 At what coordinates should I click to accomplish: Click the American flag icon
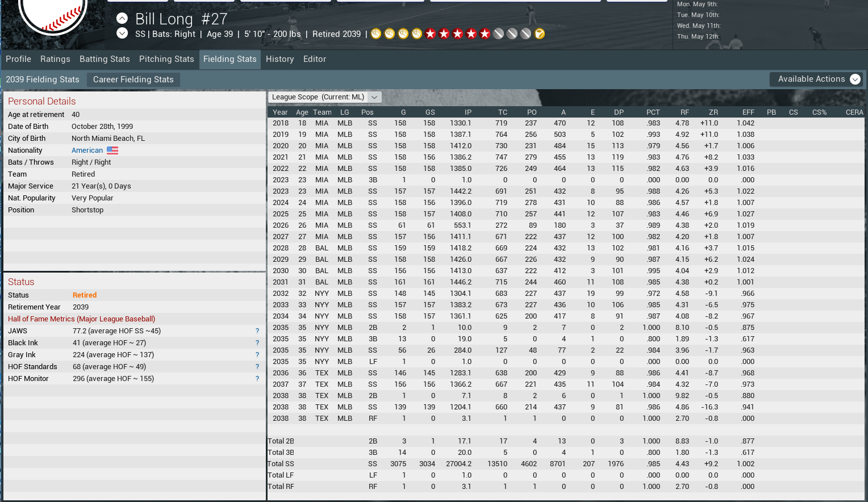[112, 150]
